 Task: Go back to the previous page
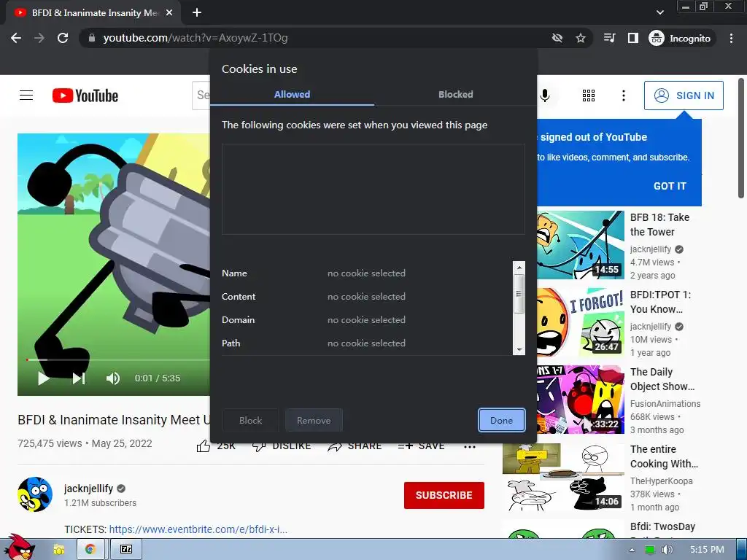click(x=16, y=38)
